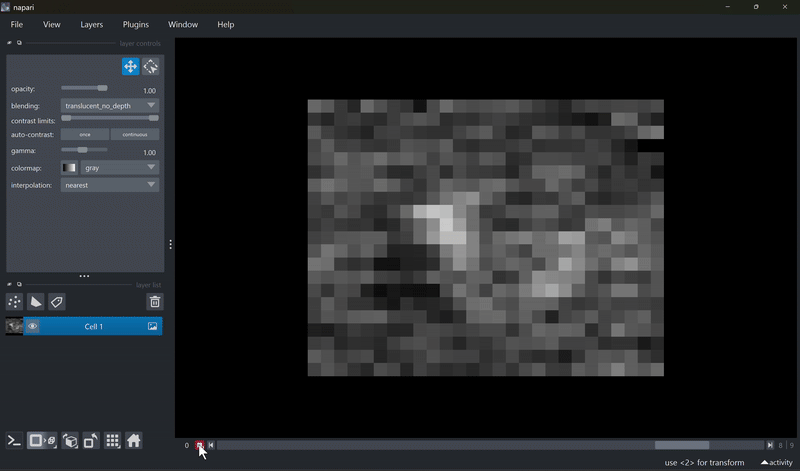Click the horizontal panel splitter dots
800x471 pixels.
tap(84, 276)
